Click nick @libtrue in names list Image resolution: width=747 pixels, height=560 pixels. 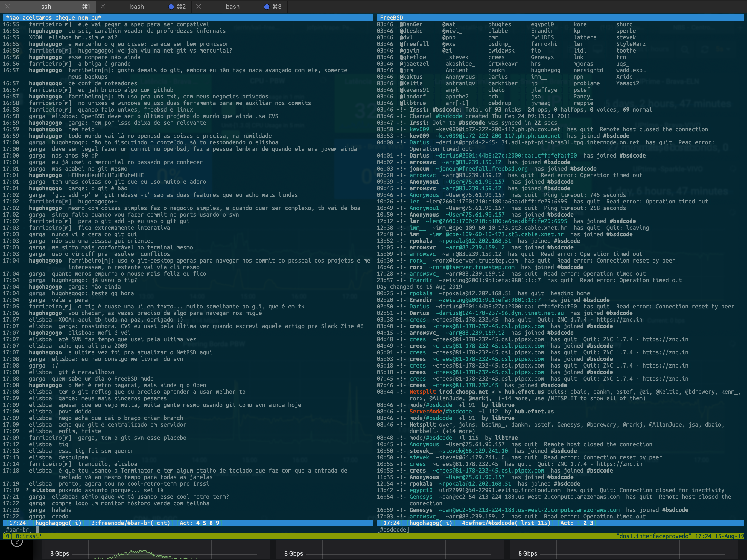click(x=413, y=103)
